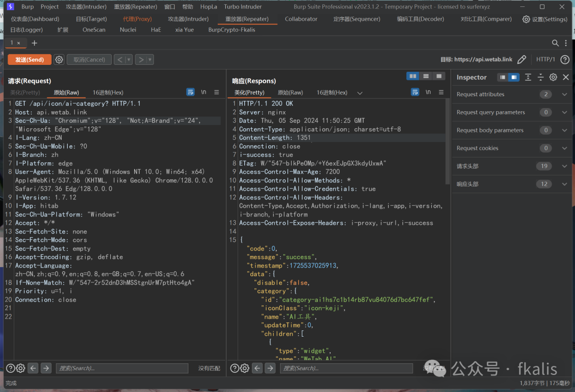Select the combined tabbed layout view
This screenshot has height=392, width=575.
coord(439,76)
